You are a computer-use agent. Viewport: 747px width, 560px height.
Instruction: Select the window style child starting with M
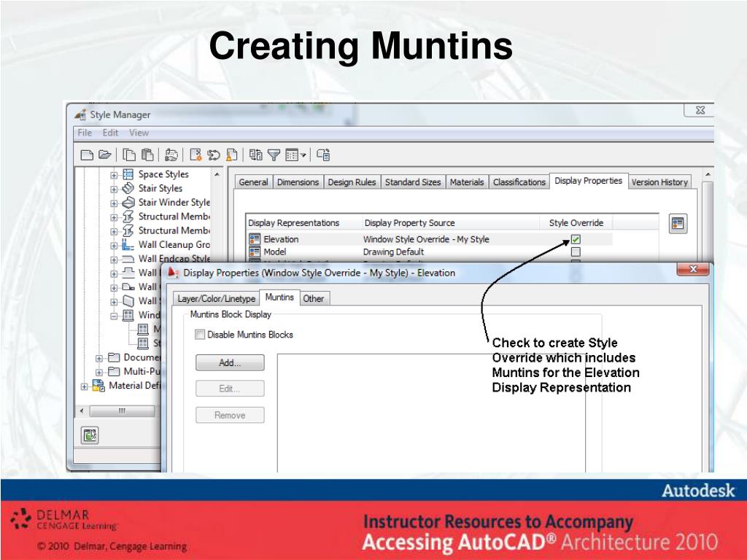pyautogui.click(x=143, y=329)
